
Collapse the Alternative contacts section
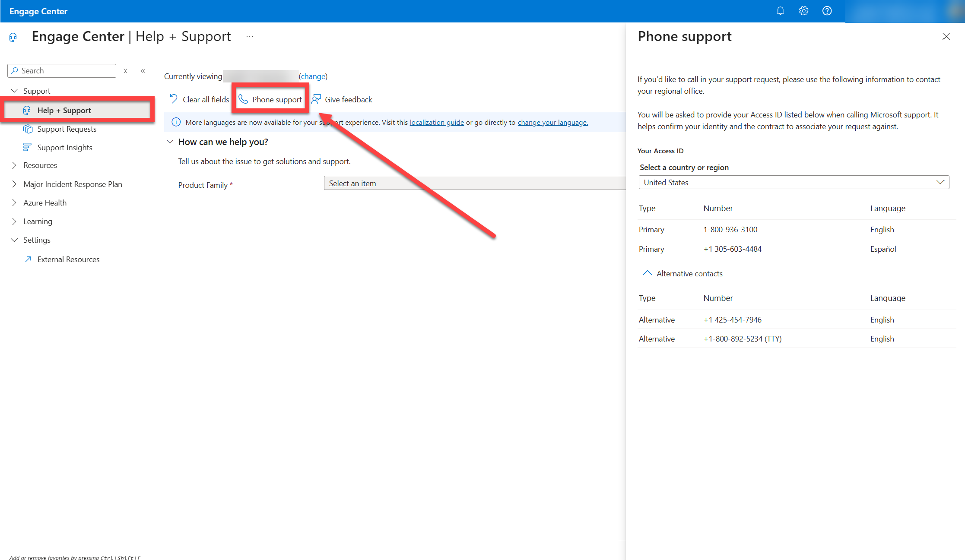tap(647, 273)
